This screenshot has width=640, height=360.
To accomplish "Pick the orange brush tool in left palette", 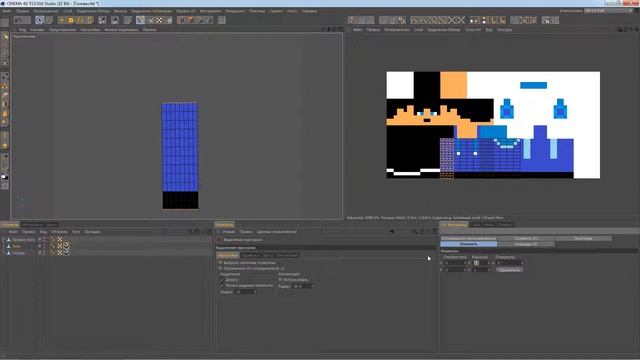I will pyautogui.click(x=5, y=95).
